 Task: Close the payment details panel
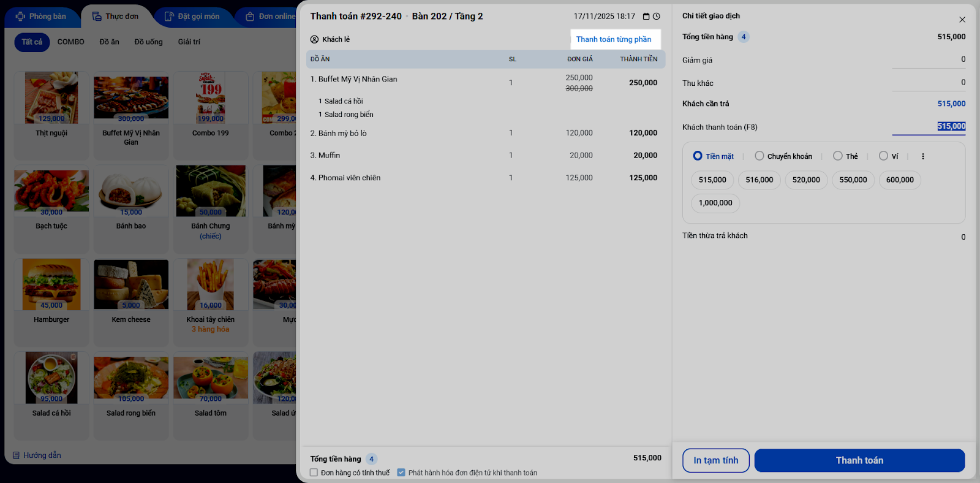pos(962,20)
